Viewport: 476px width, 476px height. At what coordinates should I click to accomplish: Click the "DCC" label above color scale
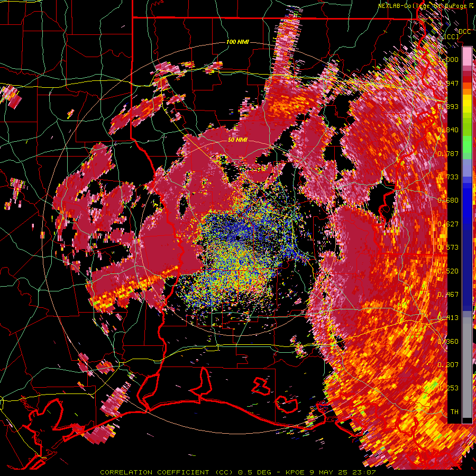click(x=464, y=32)
